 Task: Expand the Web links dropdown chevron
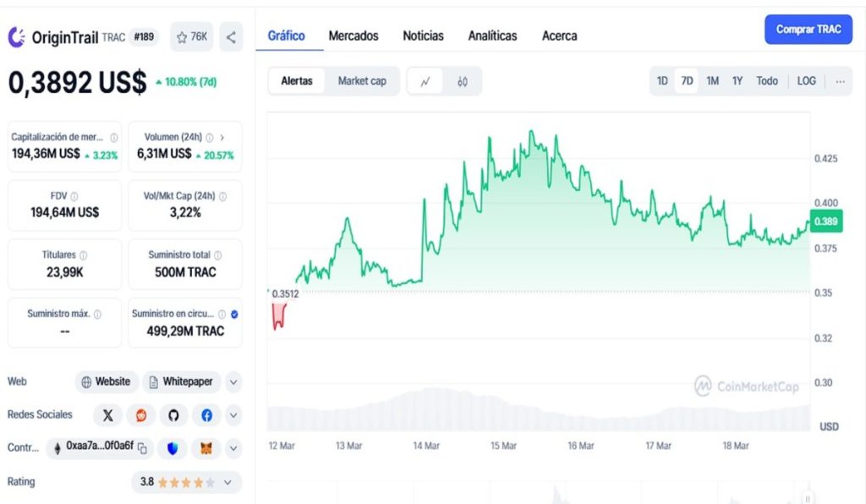point(233,382)
